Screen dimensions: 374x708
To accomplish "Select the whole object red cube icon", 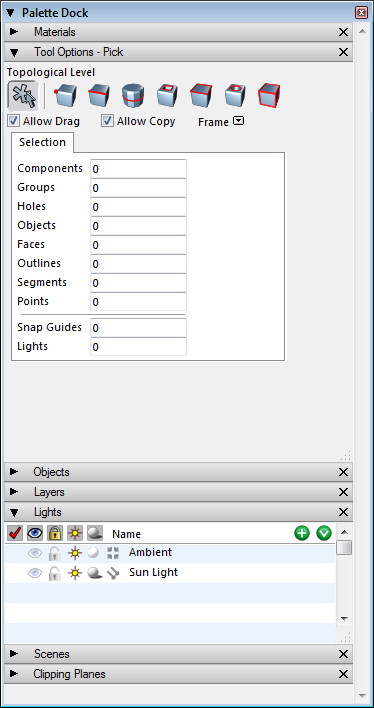I will (269, 95).
